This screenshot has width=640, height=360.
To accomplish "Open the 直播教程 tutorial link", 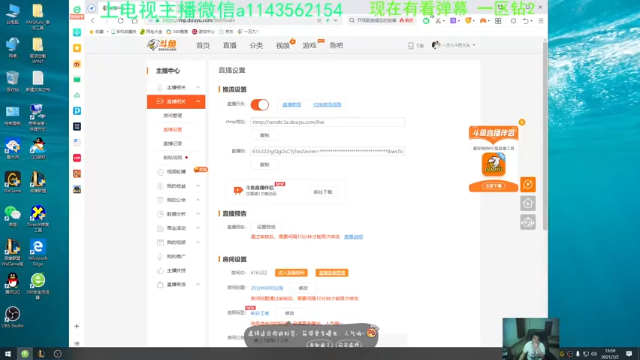I will point(292,104).
